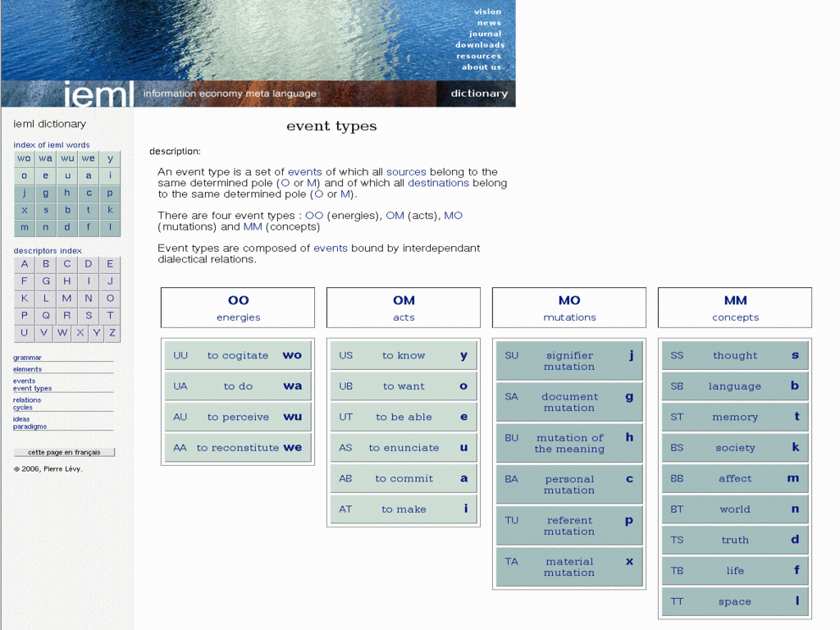Open the ideas sidebar link

pyautogui.click(x=21, y=419)
